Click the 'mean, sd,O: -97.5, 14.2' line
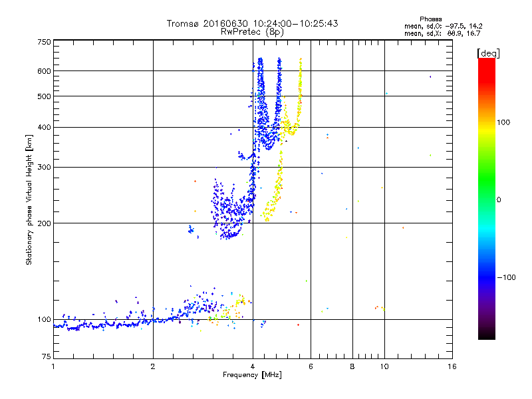 click(443, 26)
